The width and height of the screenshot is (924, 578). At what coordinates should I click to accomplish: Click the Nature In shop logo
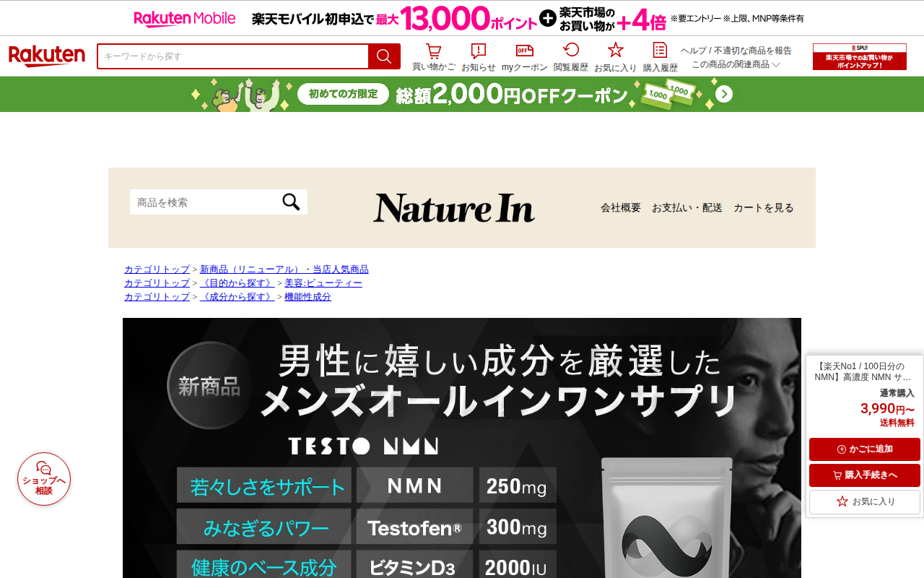coord(454,207)
